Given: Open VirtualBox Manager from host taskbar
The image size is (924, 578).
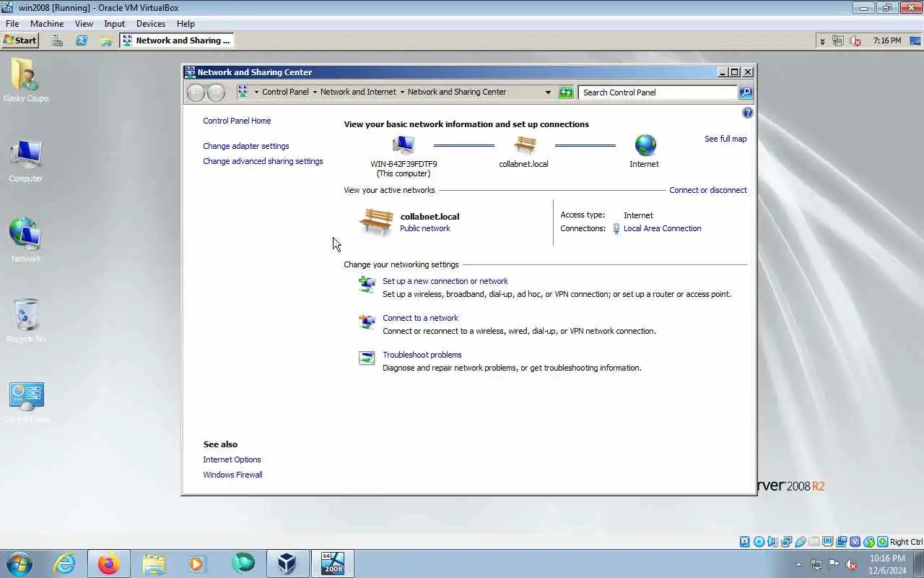Looking at the screenshot, I should 287,564.
